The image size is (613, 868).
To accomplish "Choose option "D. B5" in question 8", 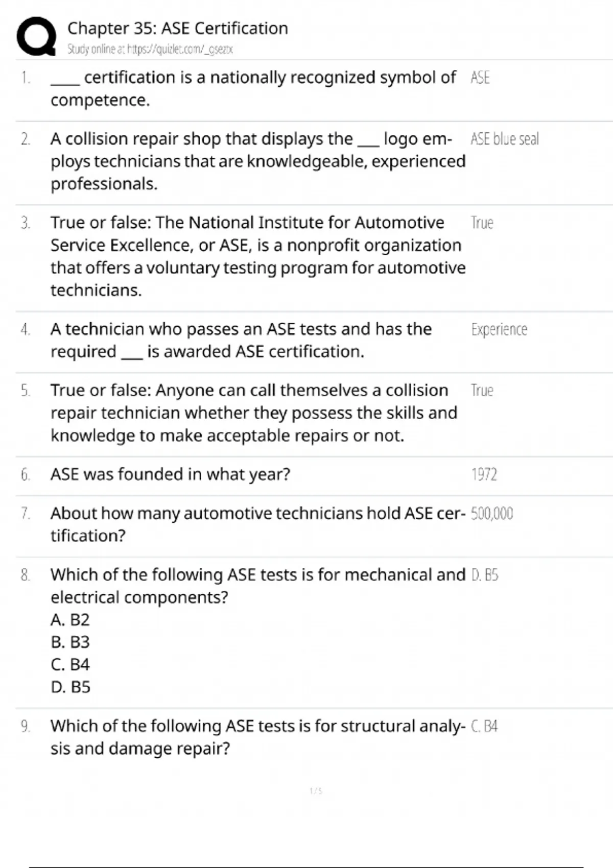I will 70,687.
